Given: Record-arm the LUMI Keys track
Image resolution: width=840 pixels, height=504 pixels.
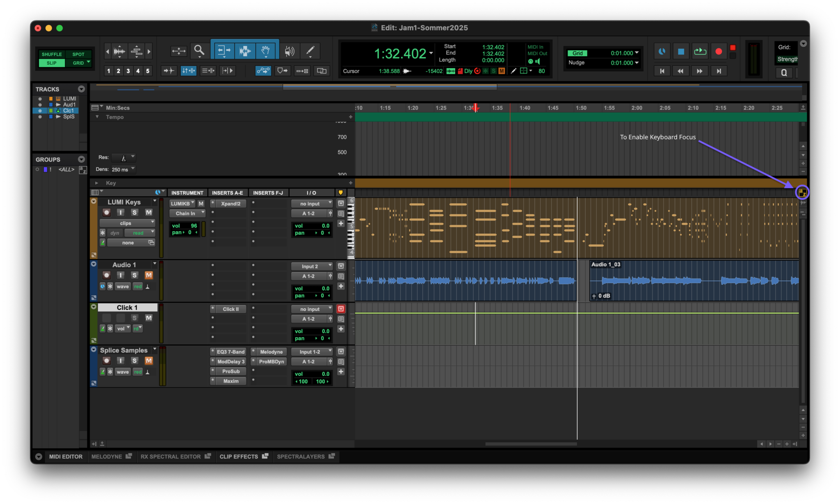Looking at the screenshot, I should click(x=107, y=212).
